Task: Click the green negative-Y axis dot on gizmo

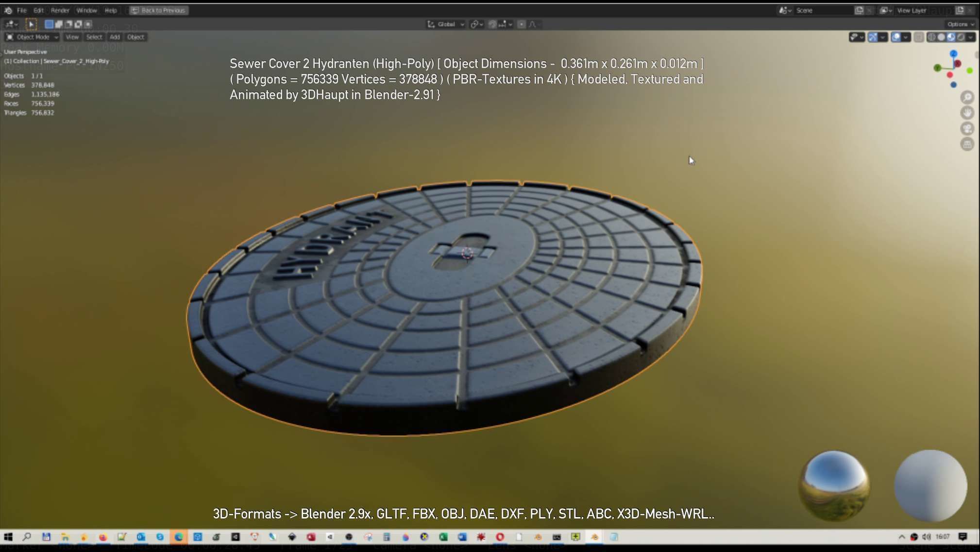Action: tap(970, 71)
